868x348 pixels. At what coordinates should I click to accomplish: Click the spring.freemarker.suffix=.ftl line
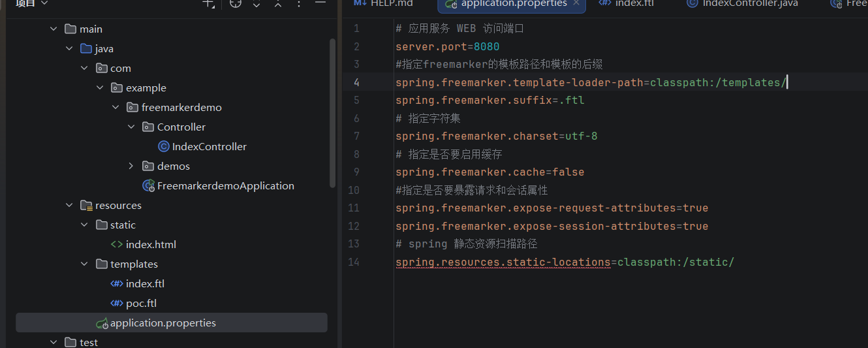[x=489, y=100]
